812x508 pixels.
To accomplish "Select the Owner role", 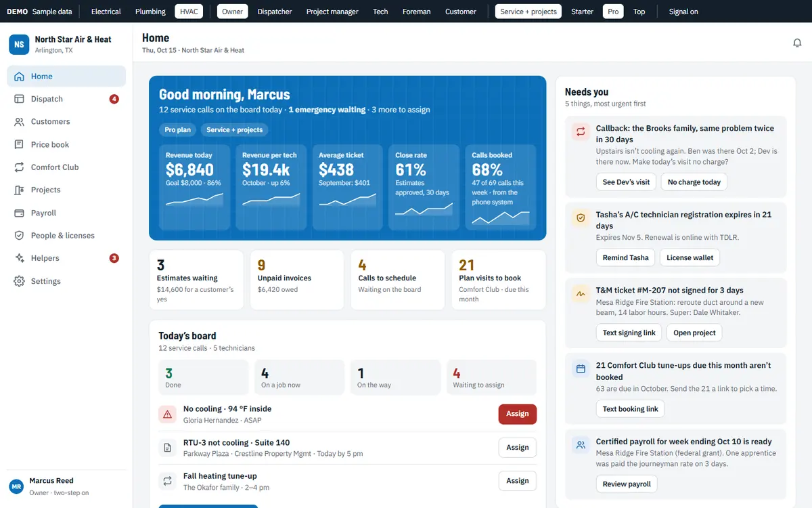I will tap(233, 12).
